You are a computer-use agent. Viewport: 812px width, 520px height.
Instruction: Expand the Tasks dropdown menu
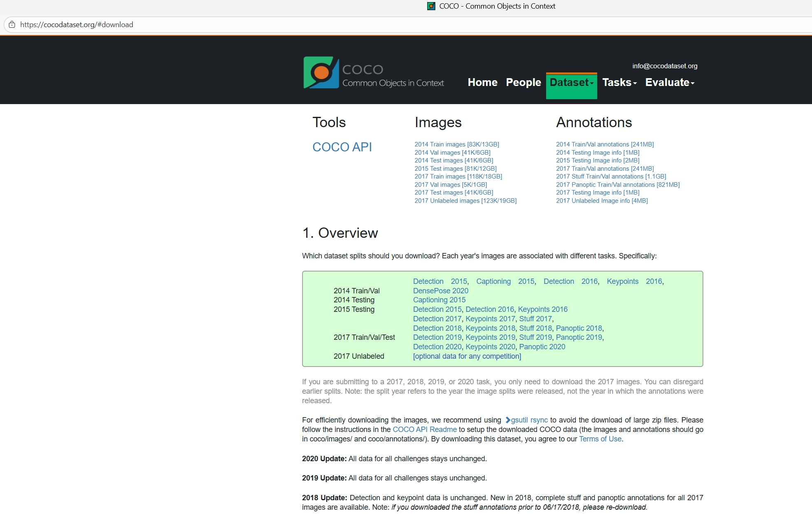click(x=619, y=83)
